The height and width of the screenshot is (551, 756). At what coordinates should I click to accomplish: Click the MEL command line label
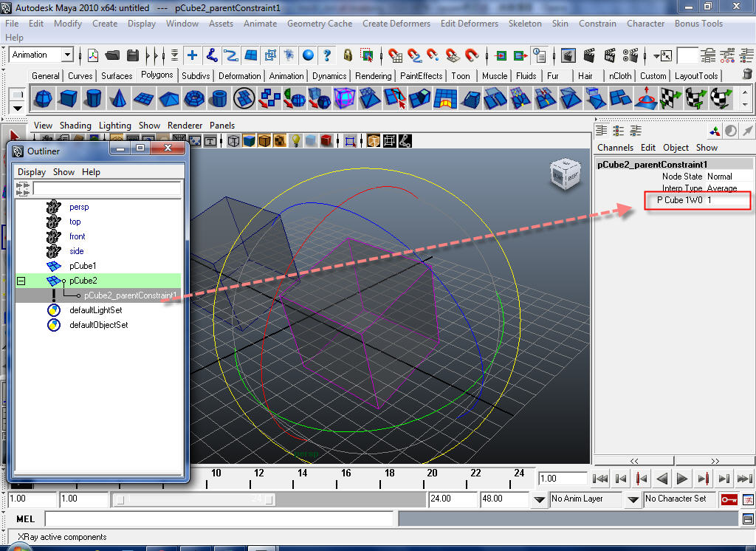[x=26, y=519]
